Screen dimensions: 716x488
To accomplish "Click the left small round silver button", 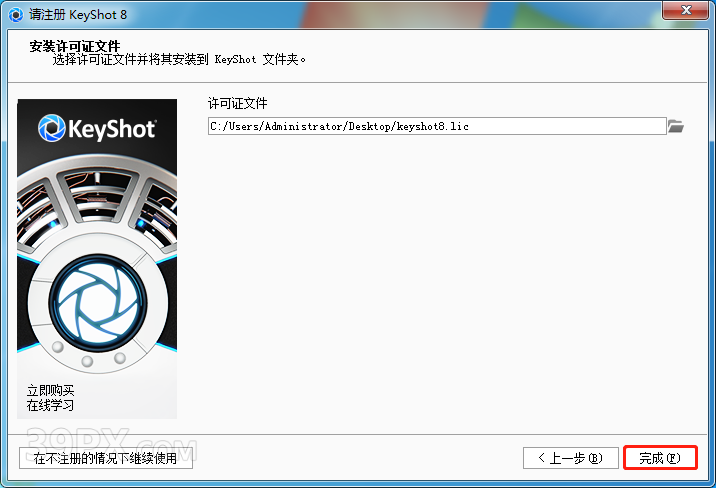I will click(x=58, y=349).
